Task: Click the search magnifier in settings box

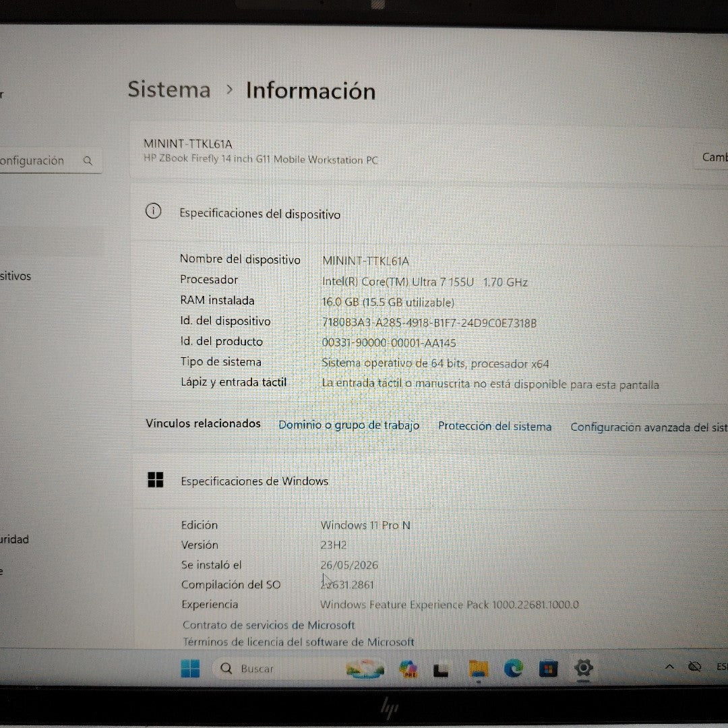Action: point(88,161)
